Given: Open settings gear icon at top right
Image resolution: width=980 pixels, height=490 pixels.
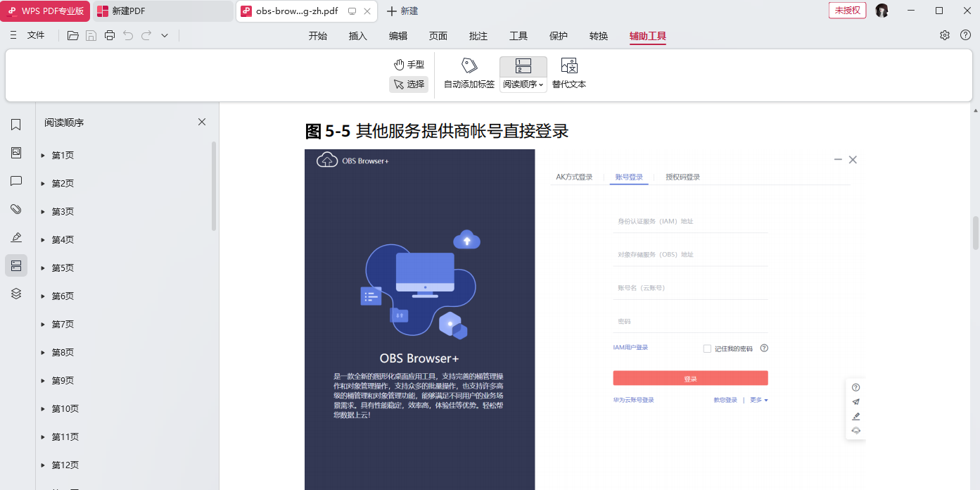Looking at the screenshot, I should click(945, 35).
